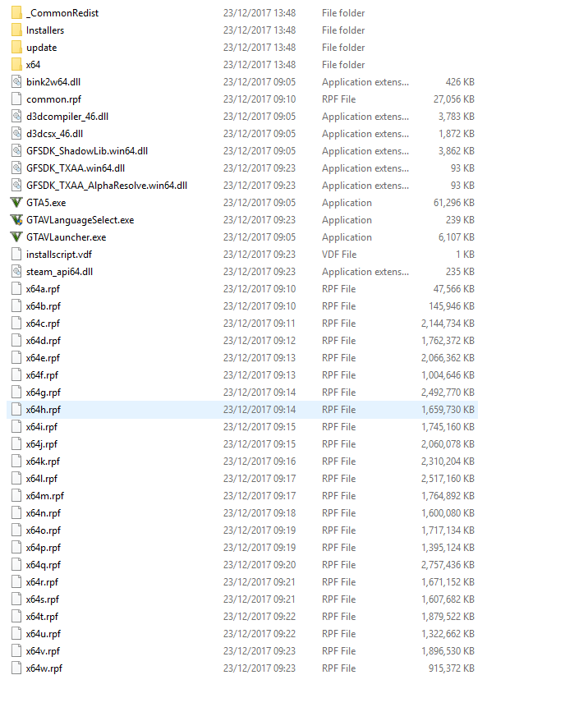588x721 pixels.
Task: Click the x64b.rpf file icon
Action: click(x=16, y=306)
